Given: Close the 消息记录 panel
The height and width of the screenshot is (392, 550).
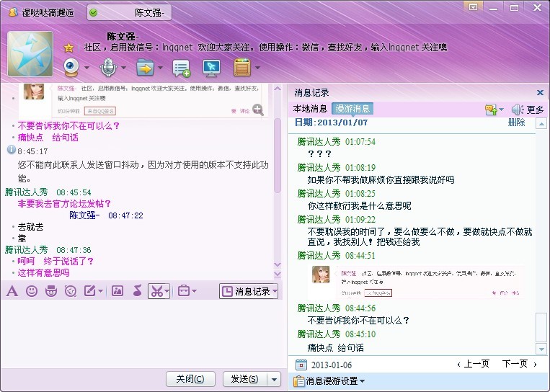Looking at the screenshot, I should click(540, 92).
